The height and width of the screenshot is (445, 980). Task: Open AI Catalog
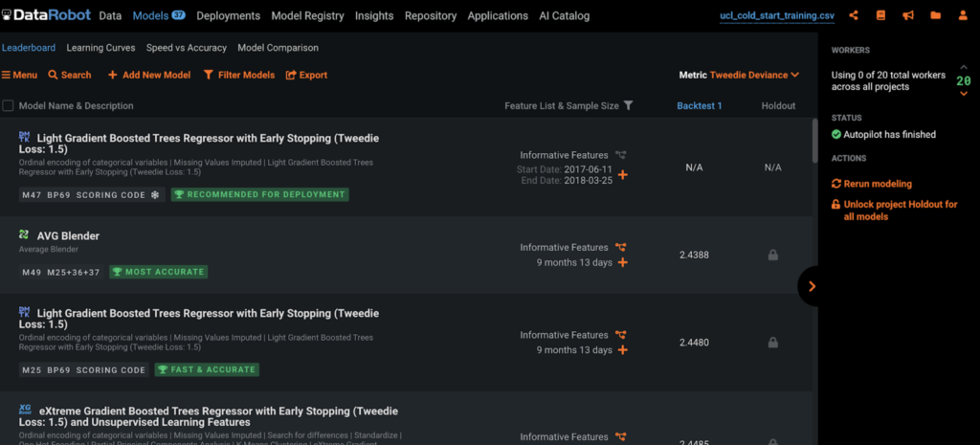tap(565, 15)
